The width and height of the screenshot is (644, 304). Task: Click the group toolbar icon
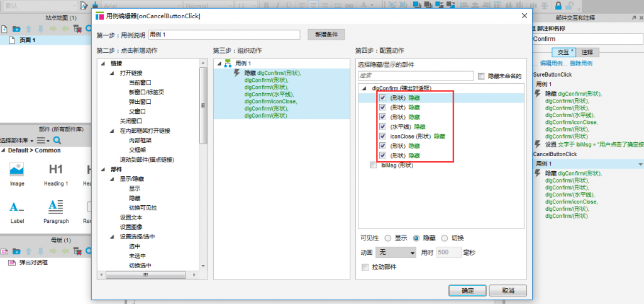[392, 5]
